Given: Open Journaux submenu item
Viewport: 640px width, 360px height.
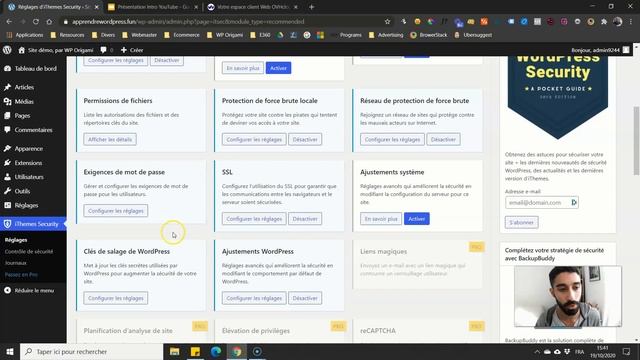Looking at the screenshot, I should pos(16,263).
